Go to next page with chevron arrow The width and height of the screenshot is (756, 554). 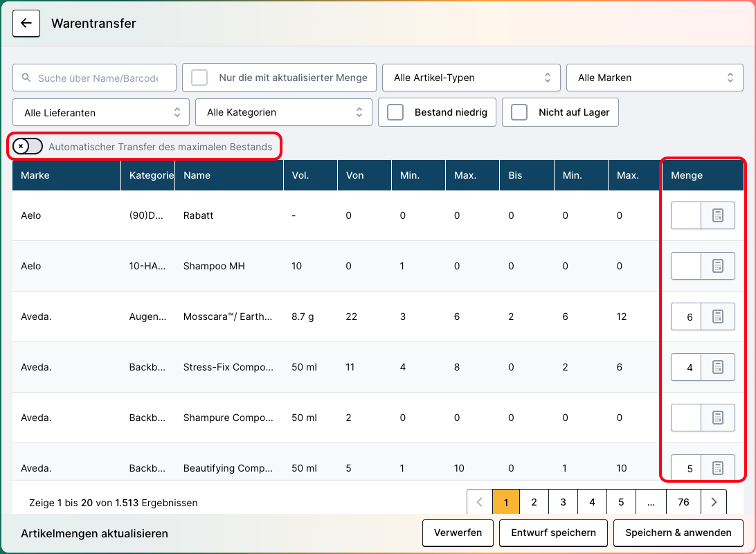(714, 503)
